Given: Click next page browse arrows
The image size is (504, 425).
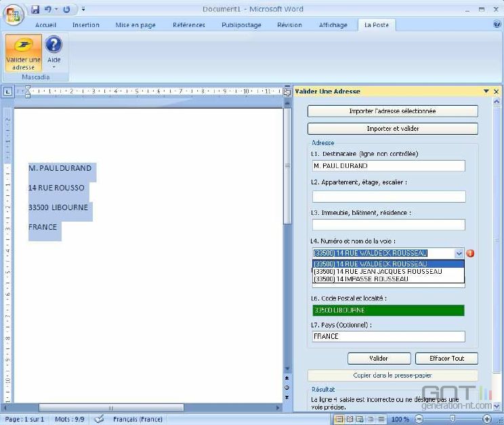Looking at the screenshot, I should [x=287, y=398].
